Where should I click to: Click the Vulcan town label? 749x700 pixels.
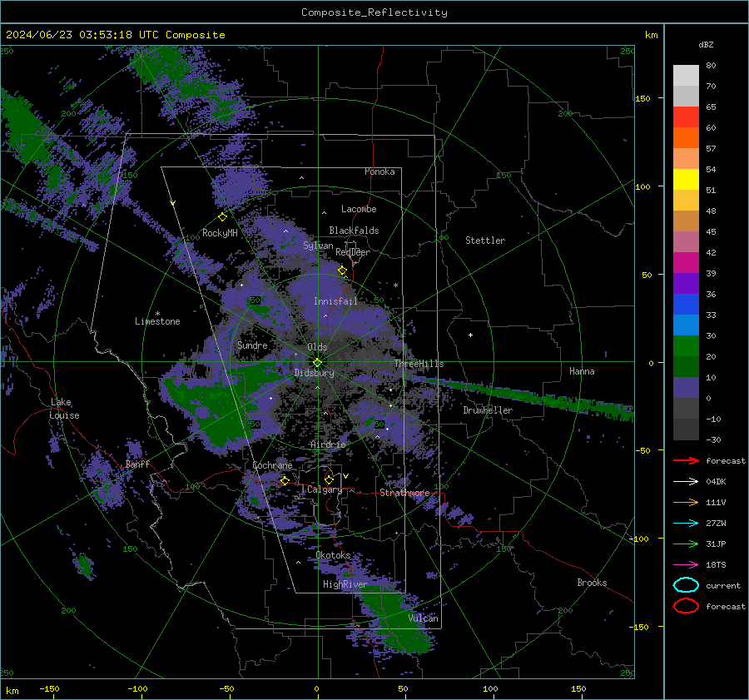[424, 618]
